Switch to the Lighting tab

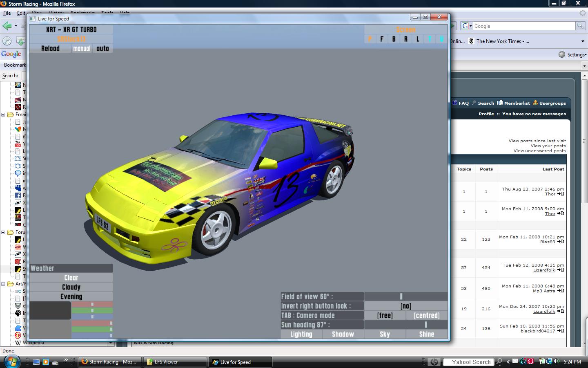pyautogui.click(x=301, y=334)
